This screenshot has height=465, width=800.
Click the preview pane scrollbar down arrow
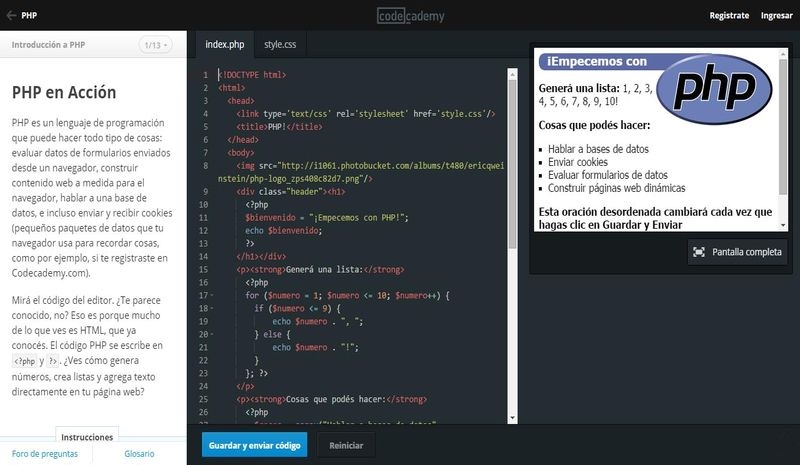pos(783,225)
